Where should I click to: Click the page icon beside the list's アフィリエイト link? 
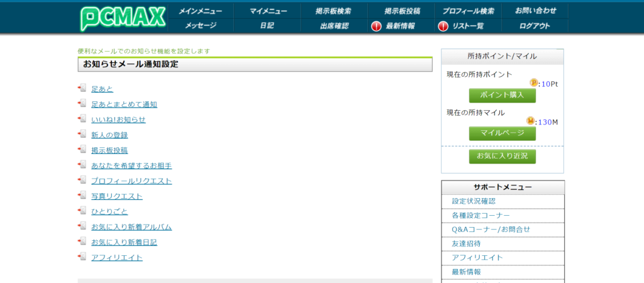tap(82, 257)
